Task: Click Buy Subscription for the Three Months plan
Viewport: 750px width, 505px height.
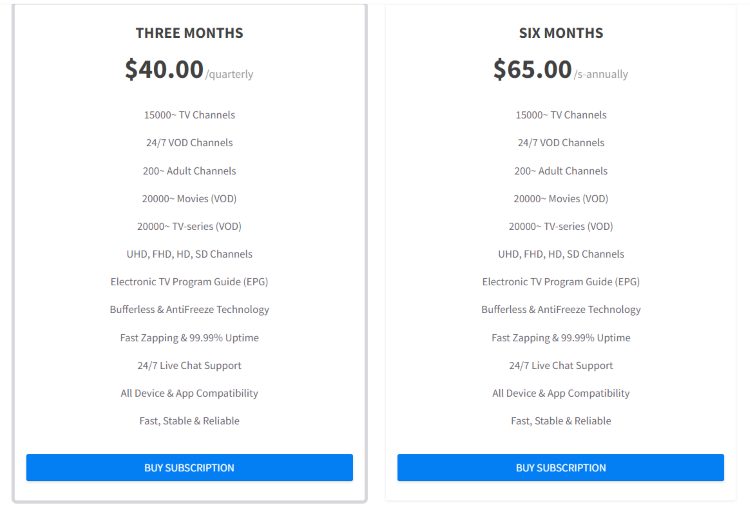Action: [x=189, y=467]
